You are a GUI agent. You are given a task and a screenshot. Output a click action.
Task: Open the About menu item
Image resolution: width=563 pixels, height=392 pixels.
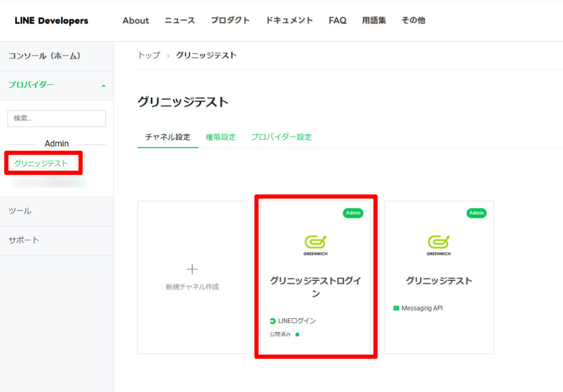pyautogui.click(x=136, y=20)
